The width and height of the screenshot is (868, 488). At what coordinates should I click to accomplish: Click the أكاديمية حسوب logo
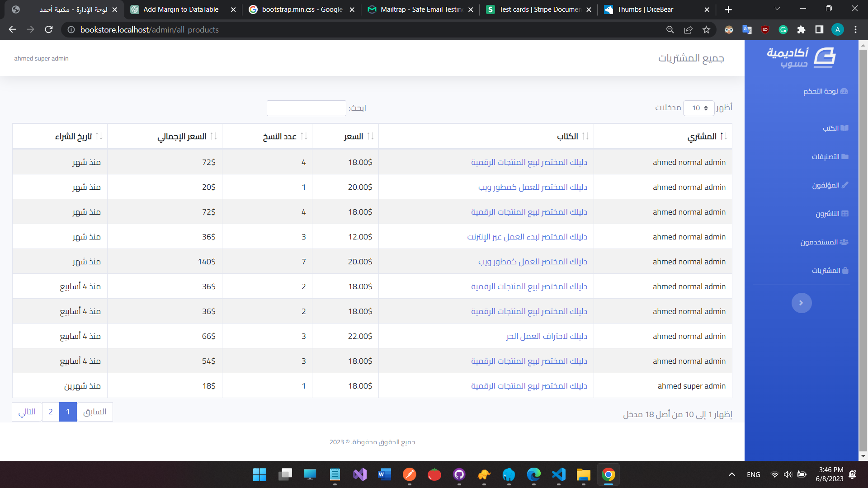[801, 58]
